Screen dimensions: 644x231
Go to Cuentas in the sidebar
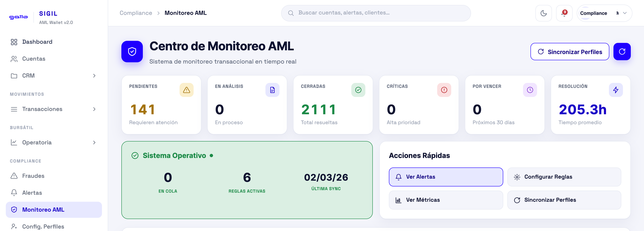[54, 59]
